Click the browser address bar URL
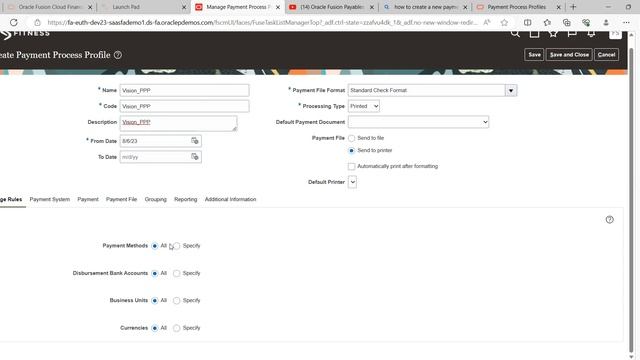 [261, 22]
